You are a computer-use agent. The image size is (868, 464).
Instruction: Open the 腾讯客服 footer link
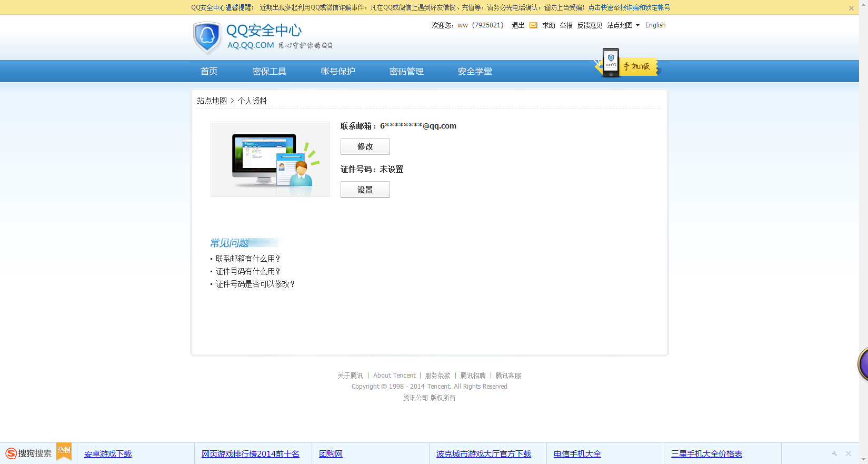tap(508, 376)
